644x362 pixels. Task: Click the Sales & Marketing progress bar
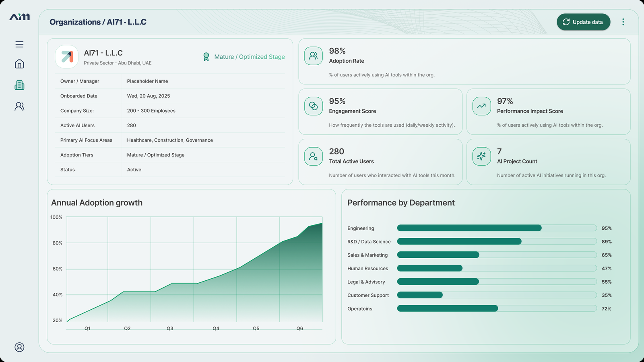497,255
